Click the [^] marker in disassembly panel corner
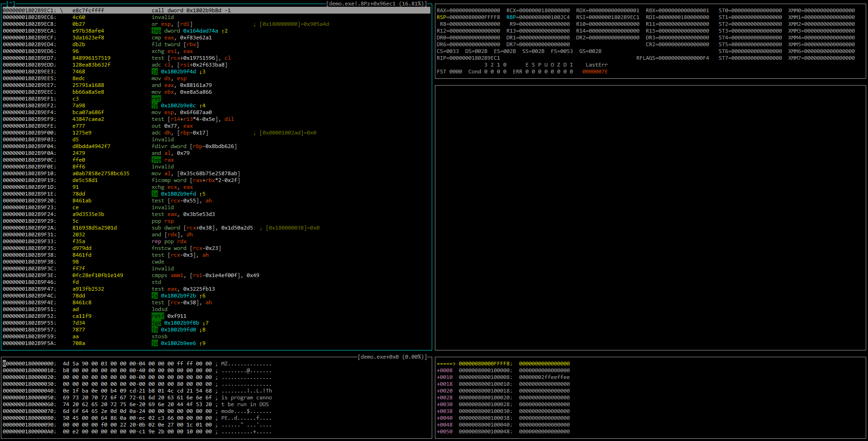 point(10,4)
